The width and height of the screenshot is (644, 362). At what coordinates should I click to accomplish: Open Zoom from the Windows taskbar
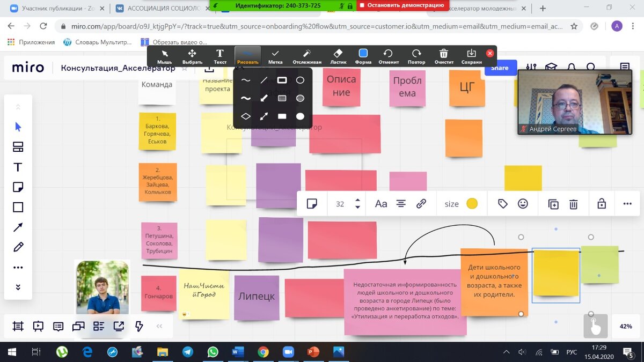(287, 352)
